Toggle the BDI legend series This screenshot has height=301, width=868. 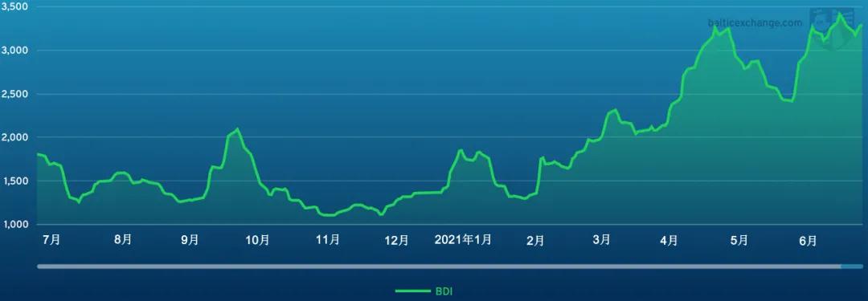click(x=424, y=291)
